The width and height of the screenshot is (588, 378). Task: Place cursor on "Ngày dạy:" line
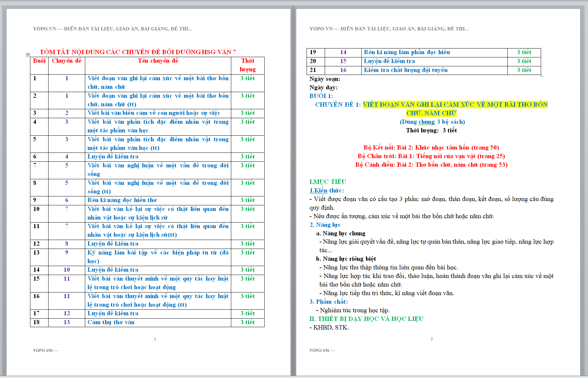pos(323,87)
